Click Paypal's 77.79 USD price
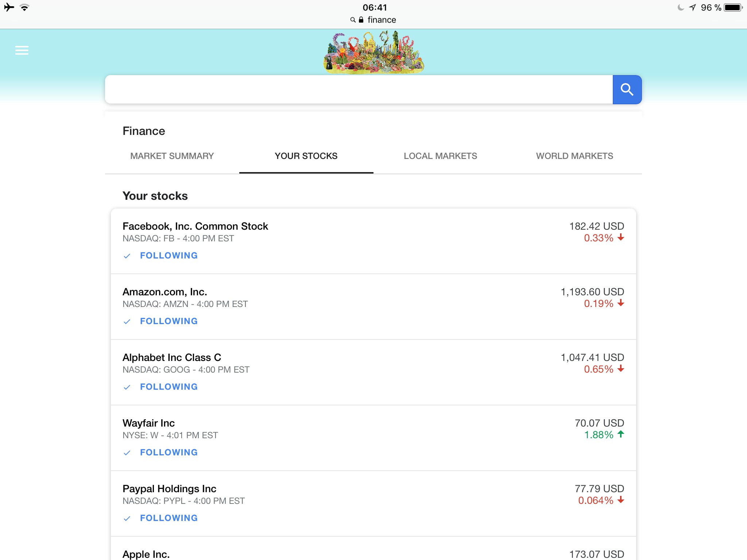Screen dimensions: 747x560 [600, 489]
